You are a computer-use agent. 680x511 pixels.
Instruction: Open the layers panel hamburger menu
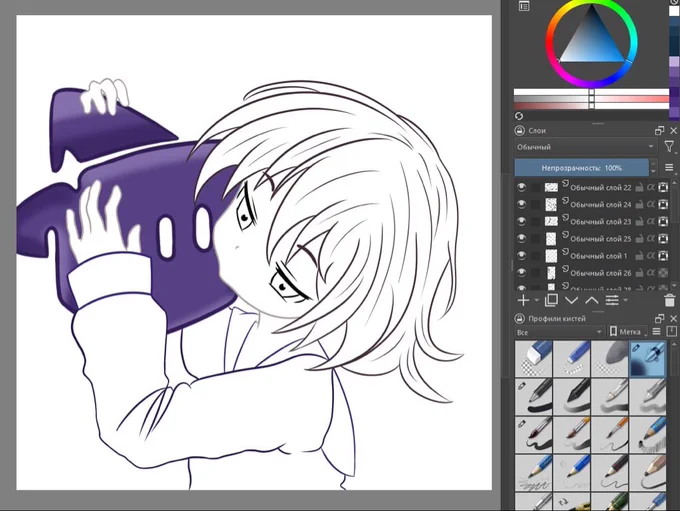pyautogui.click(x=669, y=167)
